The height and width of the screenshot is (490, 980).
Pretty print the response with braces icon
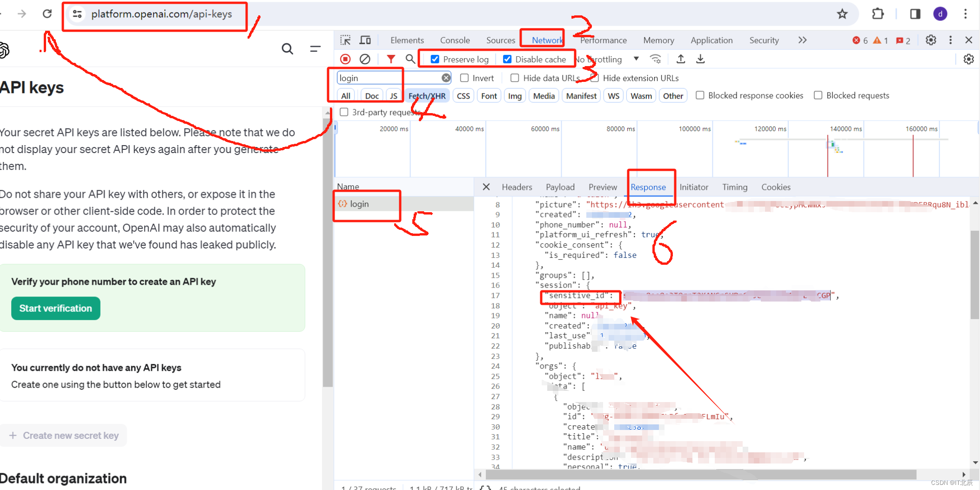point(485,488)
